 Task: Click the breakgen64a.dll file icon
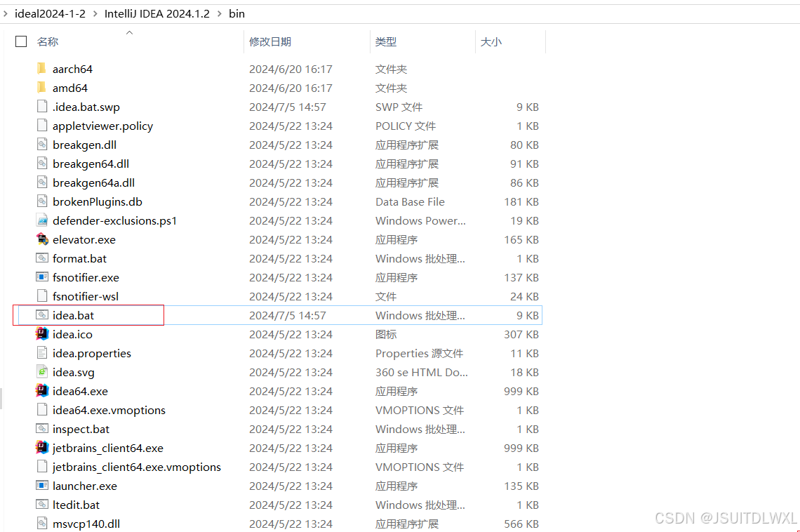coord(42,182)
